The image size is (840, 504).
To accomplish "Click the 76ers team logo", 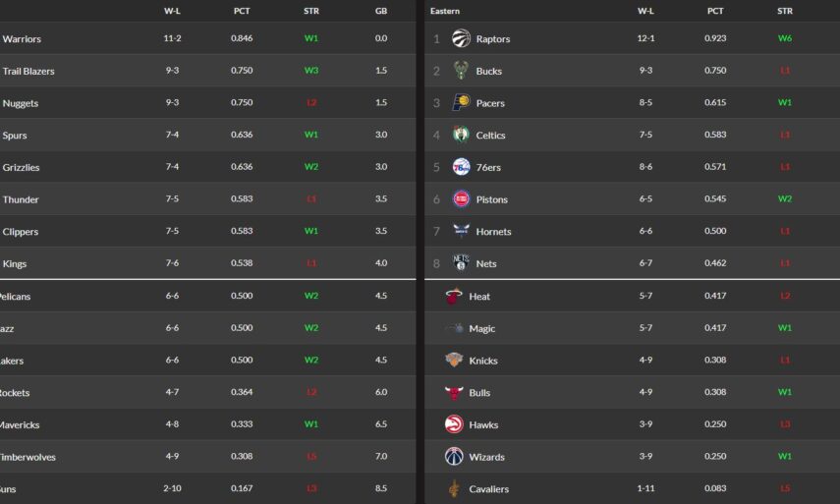I will [x=461, y=167].
